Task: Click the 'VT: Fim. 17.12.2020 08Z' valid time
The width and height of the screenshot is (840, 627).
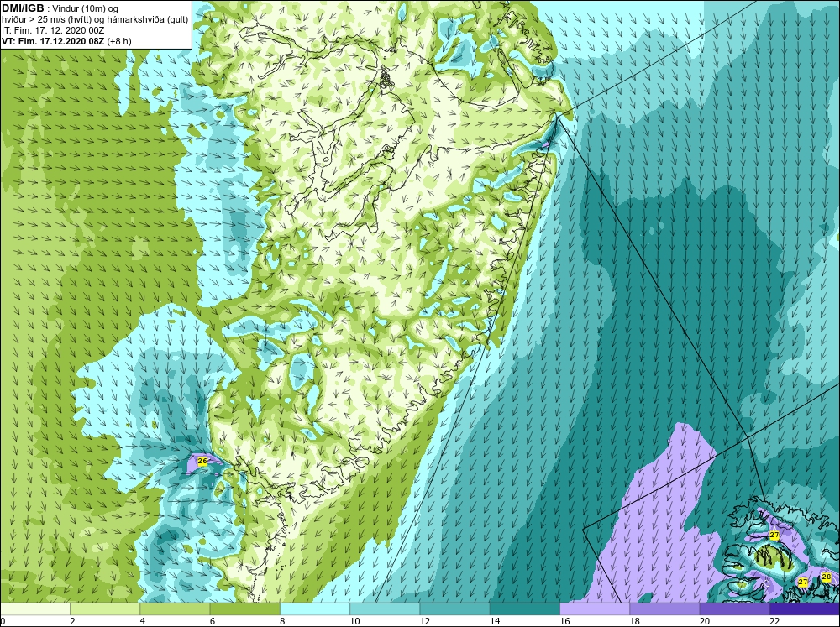Action: click(x=54, y=41)
